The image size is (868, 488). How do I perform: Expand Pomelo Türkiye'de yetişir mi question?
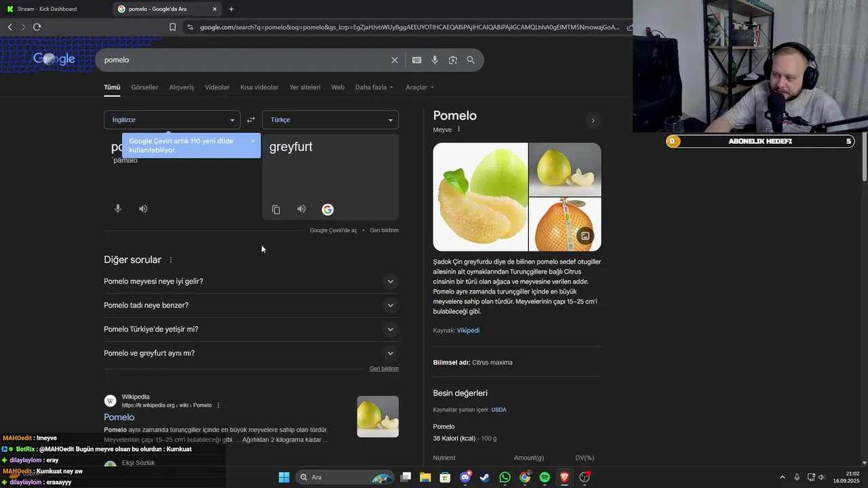click(251, 329)
